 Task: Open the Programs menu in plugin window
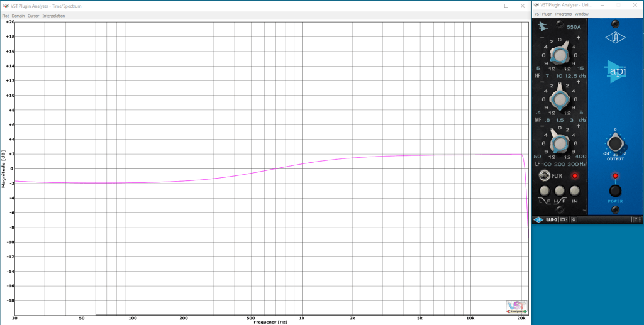pos(563,14)
